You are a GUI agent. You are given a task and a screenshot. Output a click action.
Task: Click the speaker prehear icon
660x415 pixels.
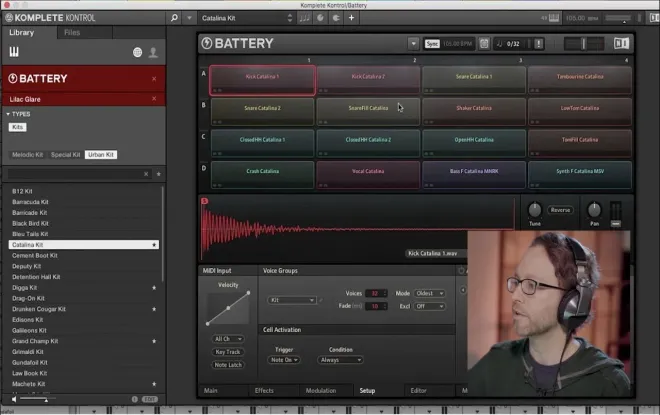(x=14, y=399)
